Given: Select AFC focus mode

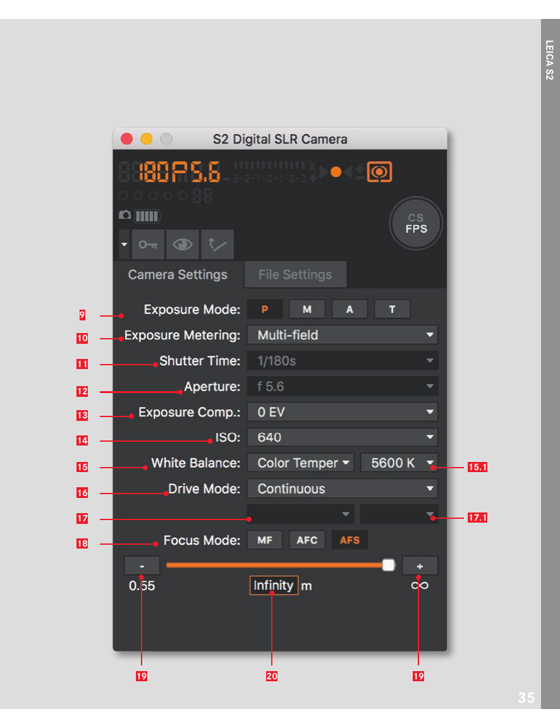Looking at the screenshot, I should [x=307, y=540].
